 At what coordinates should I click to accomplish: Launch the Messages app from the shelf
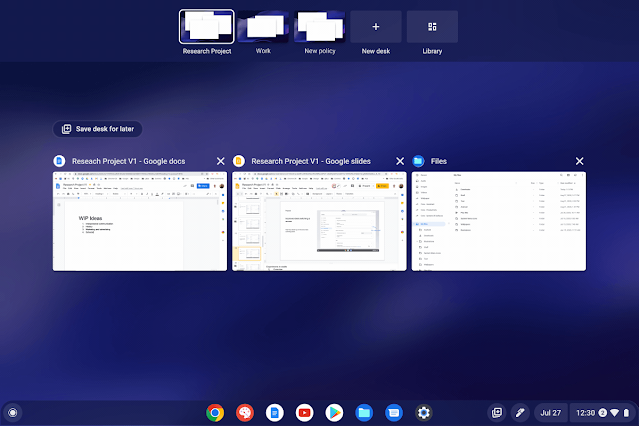pos(394,413)
